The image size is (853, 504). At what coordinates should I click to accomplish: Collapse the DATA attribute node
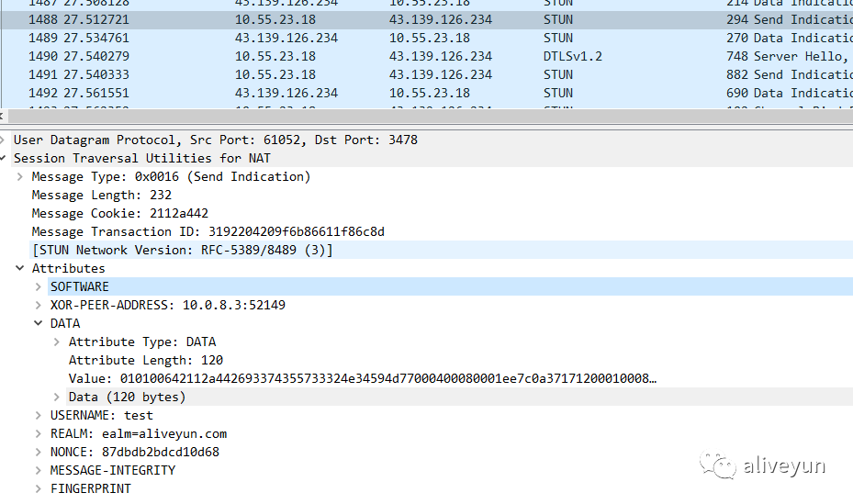pos(39,323)
